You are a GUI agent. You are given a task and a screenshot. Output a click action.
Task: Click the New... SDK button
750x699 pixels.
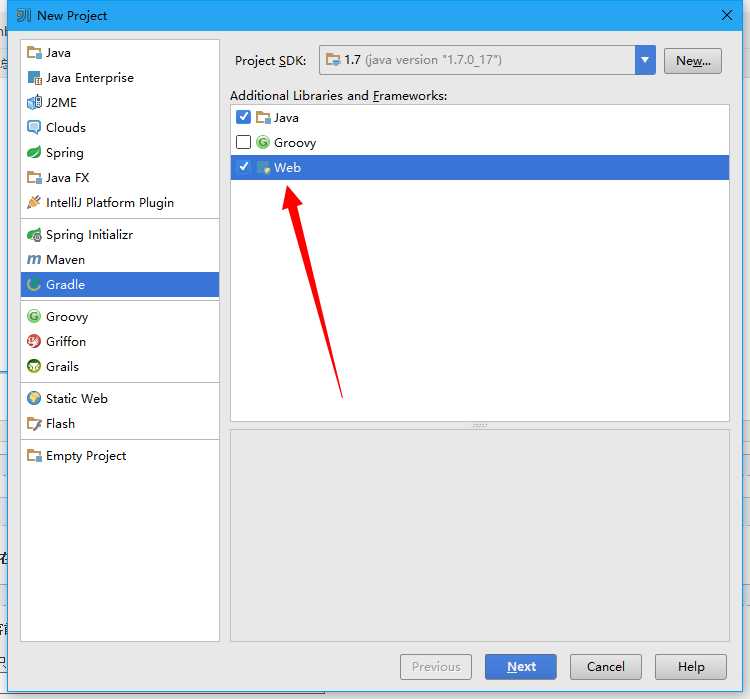693,61
